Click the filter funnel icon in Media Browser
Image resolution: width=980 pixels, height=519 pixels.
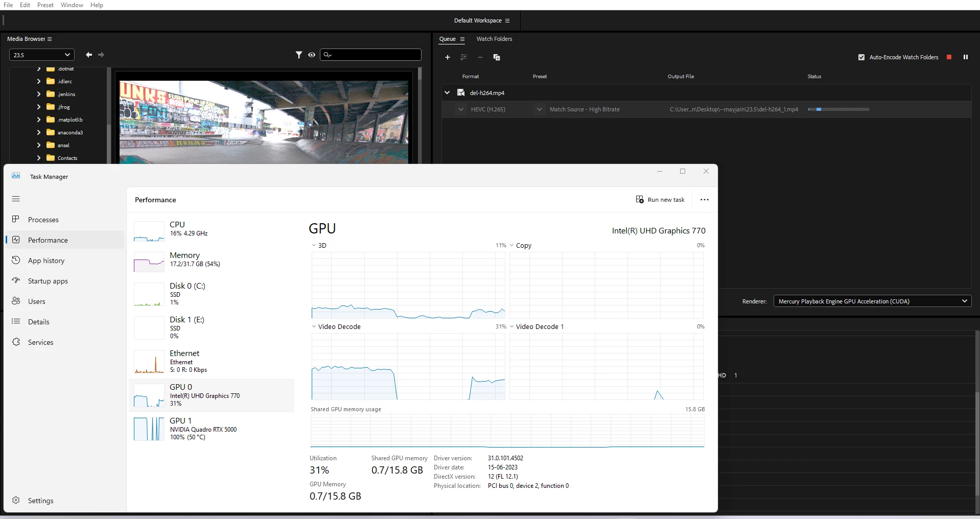click(x=299, y=55)
